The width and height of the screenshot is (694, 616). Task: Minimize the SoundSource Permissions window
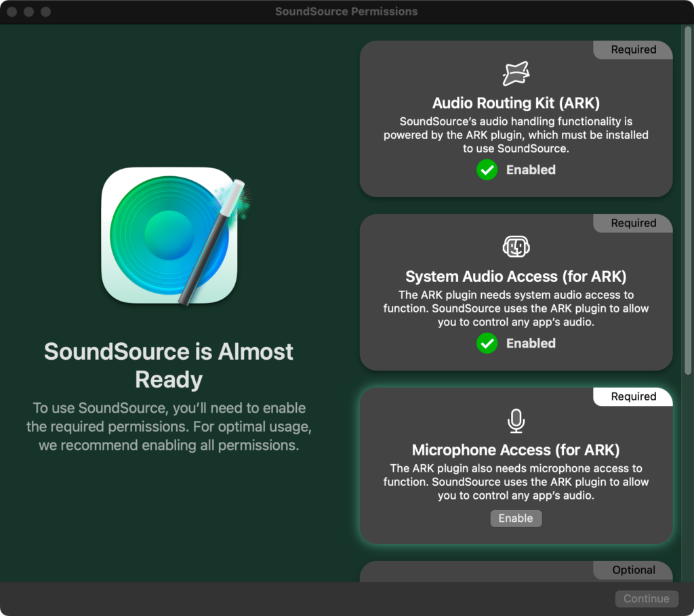[x=29, y=12]
